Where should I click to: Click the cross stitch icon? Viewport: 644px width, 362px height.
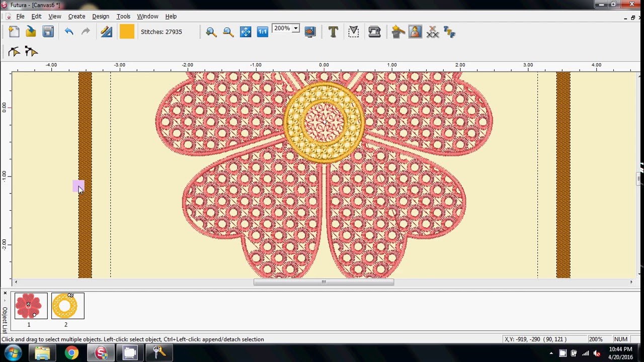point(433,32)
